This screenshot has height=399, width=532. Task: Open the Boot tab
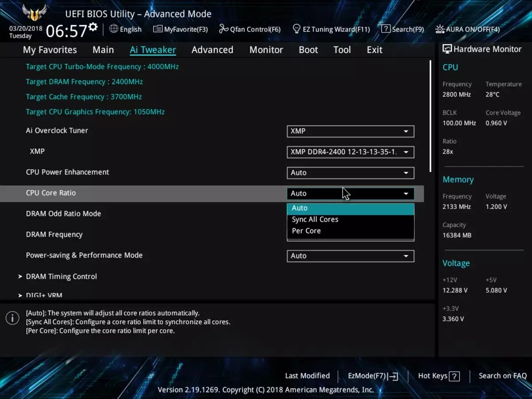click(x=308, y=50)
